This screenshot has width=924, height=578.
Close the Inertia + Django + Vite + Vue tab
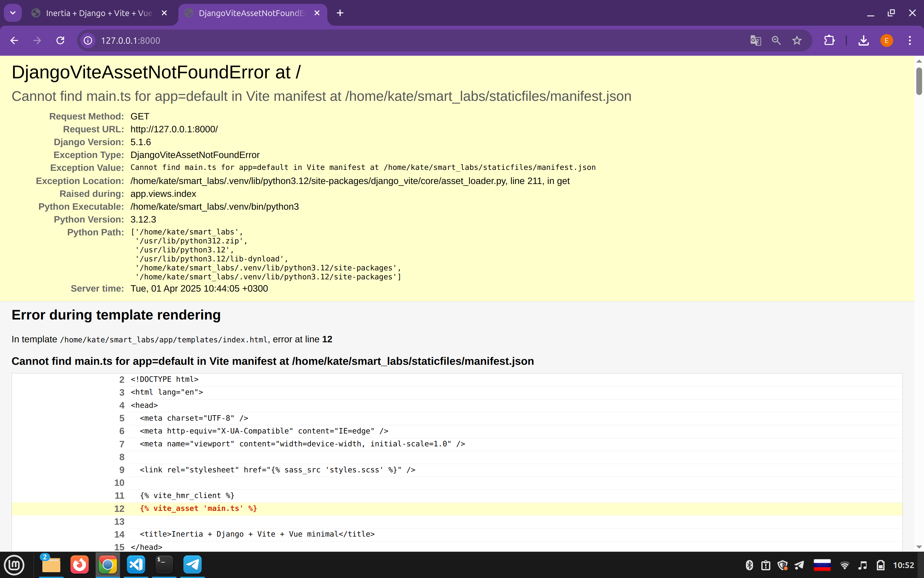pos(165,13)
